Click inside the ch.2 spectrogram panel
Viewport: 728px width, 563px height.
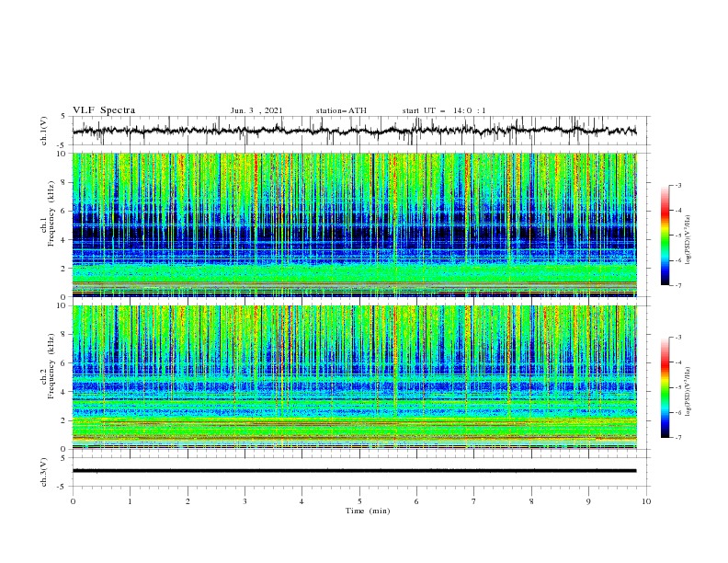tap(355, 377)
